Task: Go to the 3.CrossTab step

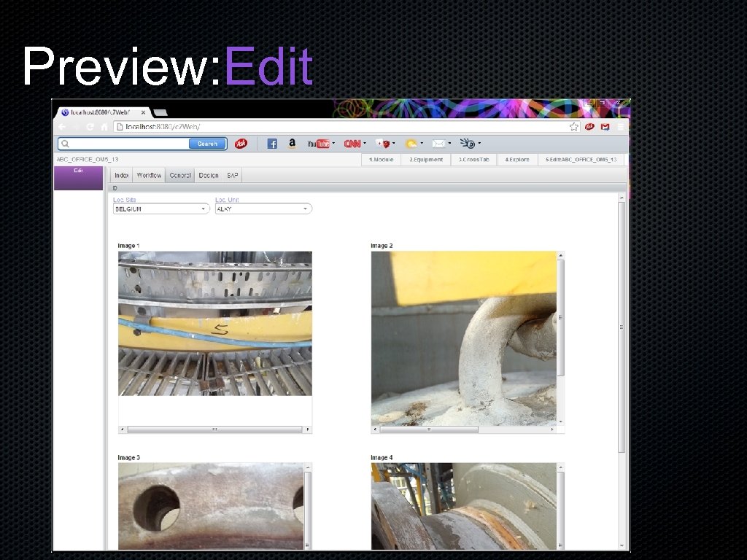Action: click(x=473, y=160)
